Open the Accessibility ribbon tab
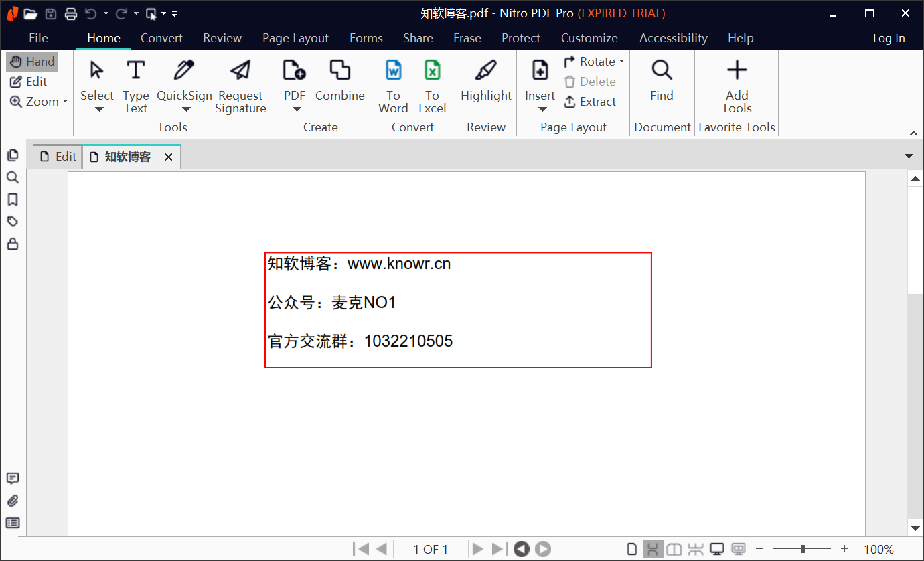This screenshot has height=561, width=924. coord(674,38)
